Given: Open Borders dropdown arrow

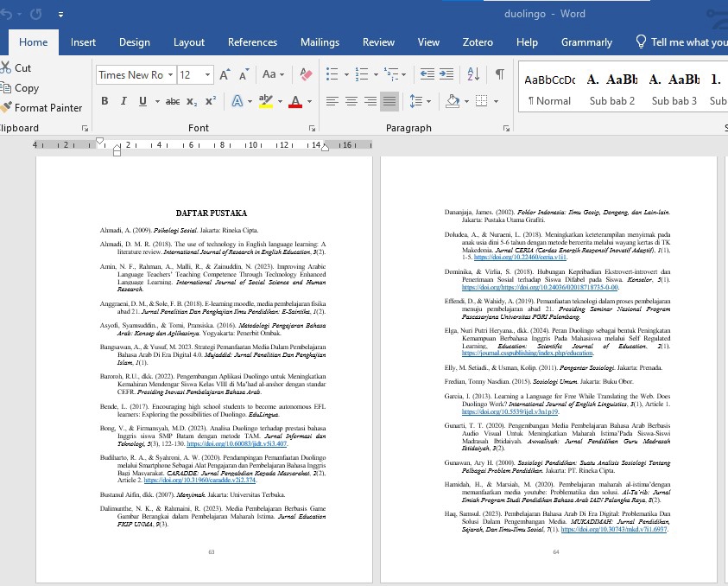Looking at the screenshot, I should 496,101.
